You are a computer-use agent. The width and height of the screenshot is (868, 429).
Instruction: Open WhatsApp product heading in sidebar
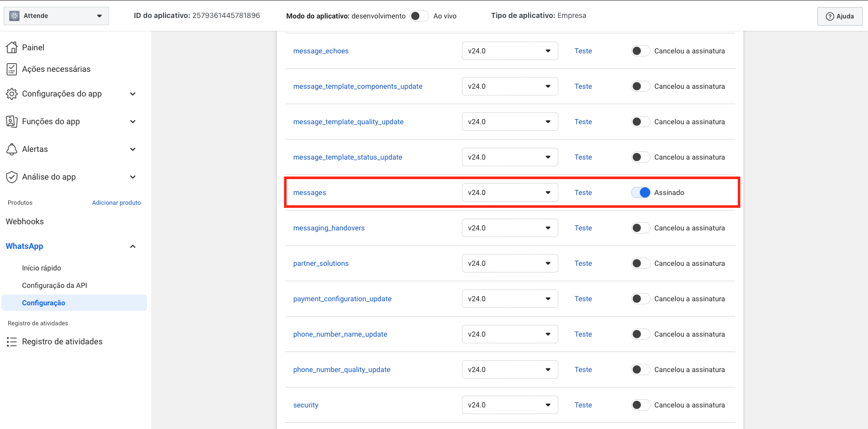24,246
